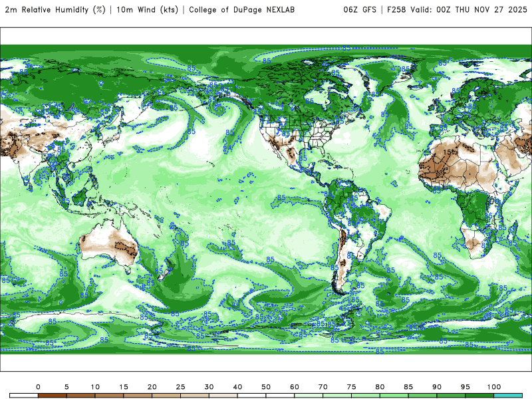The width and height of the screenshot is (532, 399).
Task: Select the white swatch left of 0
Action: 24,396
